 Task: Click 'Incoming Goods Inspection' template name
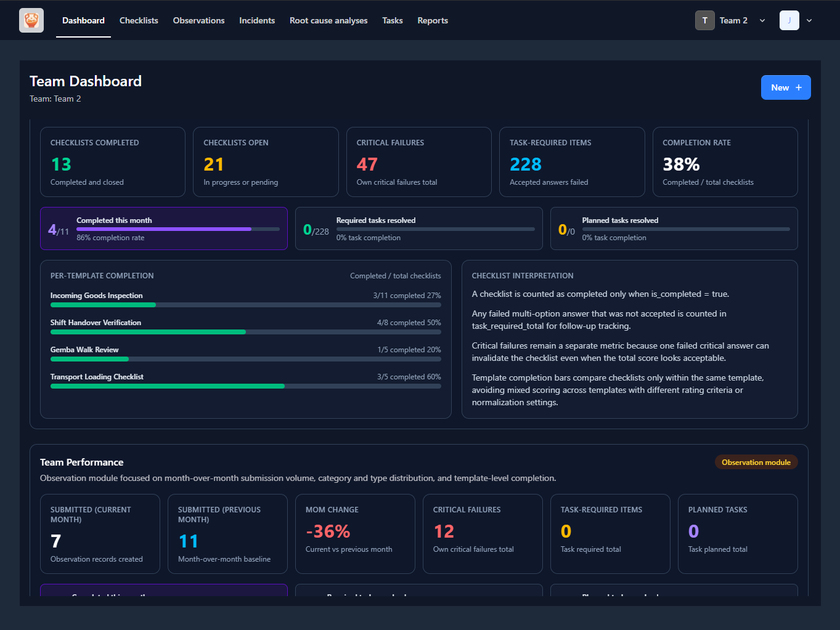[x=96, y=296]
